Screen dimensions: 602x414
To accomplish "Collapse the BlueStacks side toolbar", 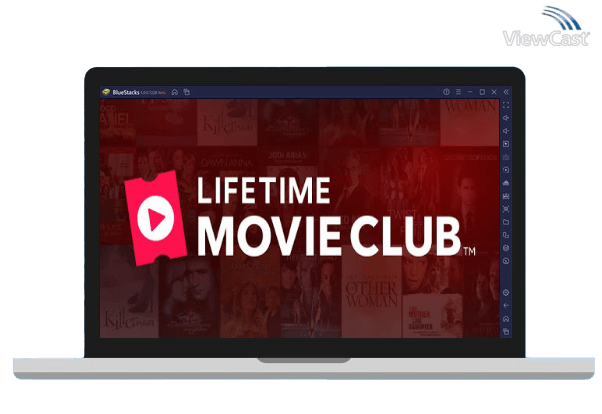I will (506, 92).
